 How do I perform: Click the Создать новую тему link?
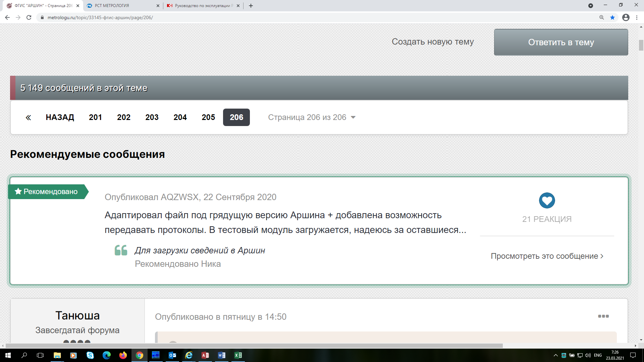click(433, 42)
